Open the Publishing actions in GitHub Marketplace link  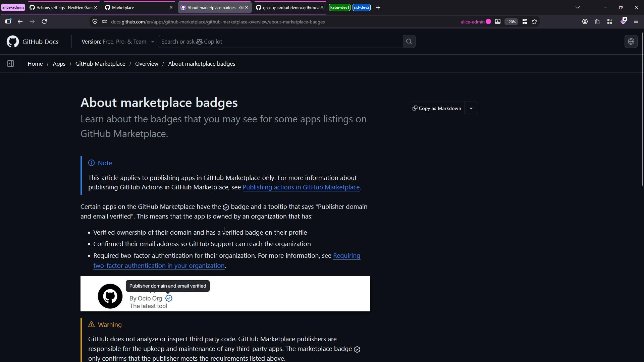tap(301, 187)
